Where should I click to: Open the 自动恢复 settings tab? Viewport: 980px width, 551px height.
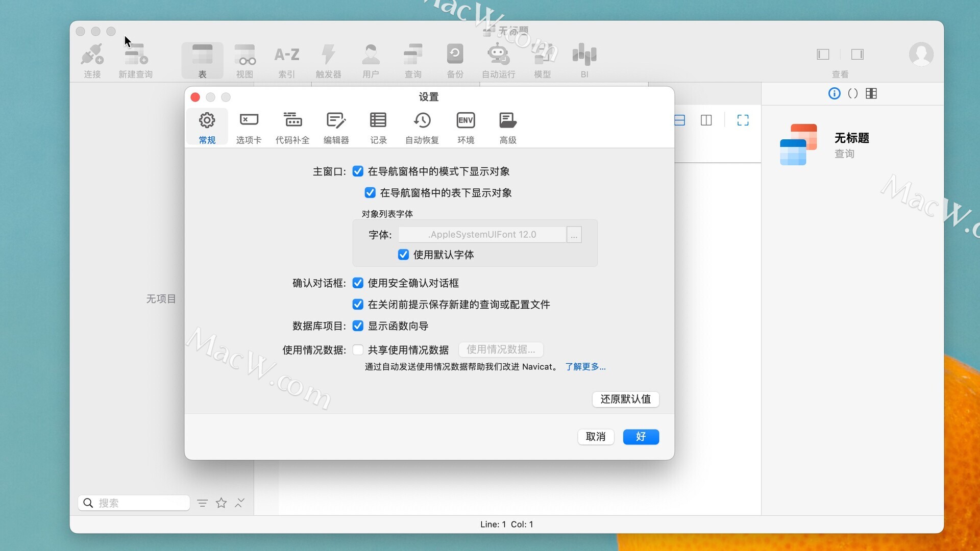coord(422,127)
